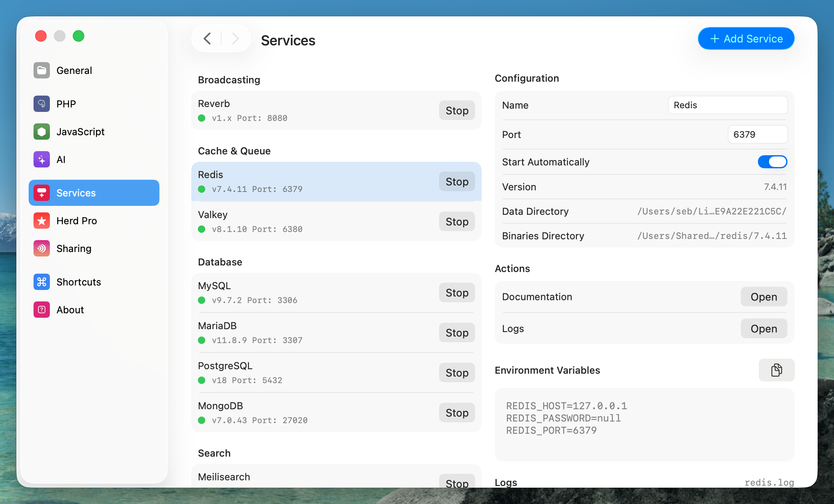Click the Data Directory path value
This screenshot has height=504, width=834.
click(712, 211)
